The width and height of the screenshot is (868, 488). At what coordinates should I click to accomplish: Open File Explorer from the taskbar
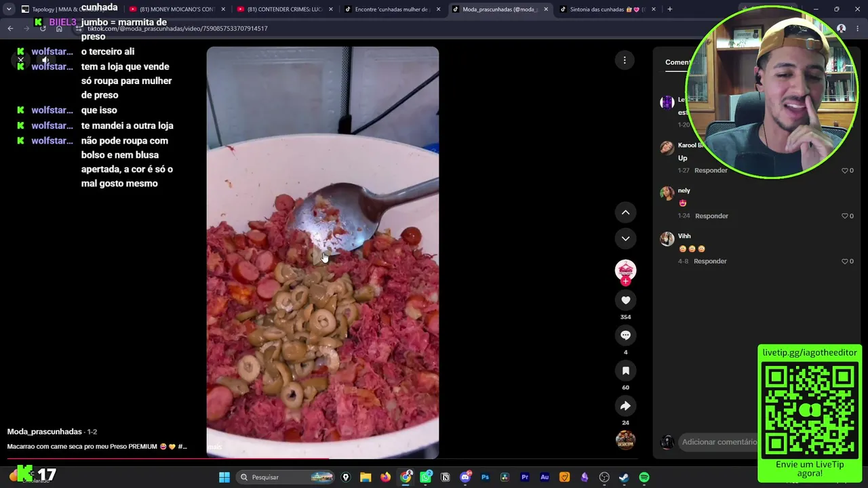[x=366, y=477]
